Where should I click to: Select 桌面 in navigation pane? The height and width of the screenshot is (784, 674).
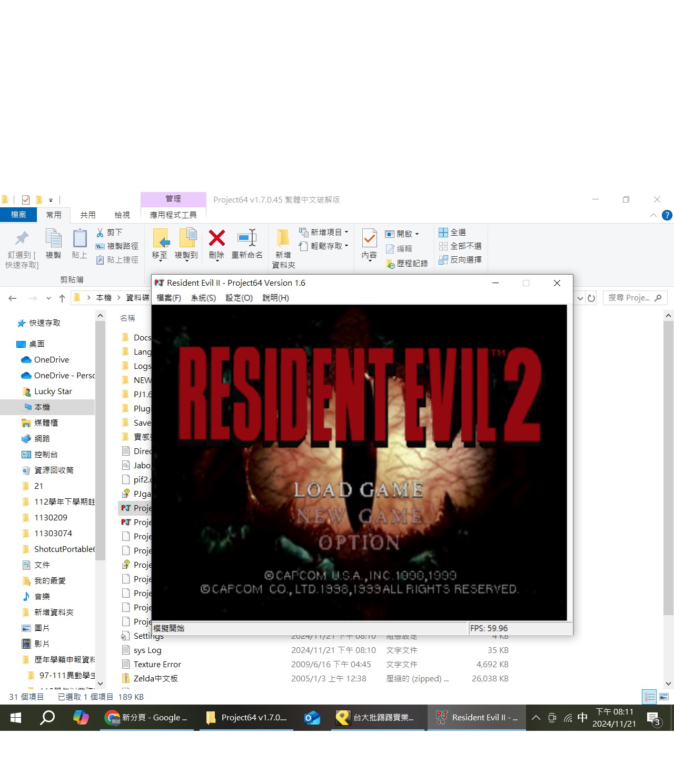click(37, 344)
